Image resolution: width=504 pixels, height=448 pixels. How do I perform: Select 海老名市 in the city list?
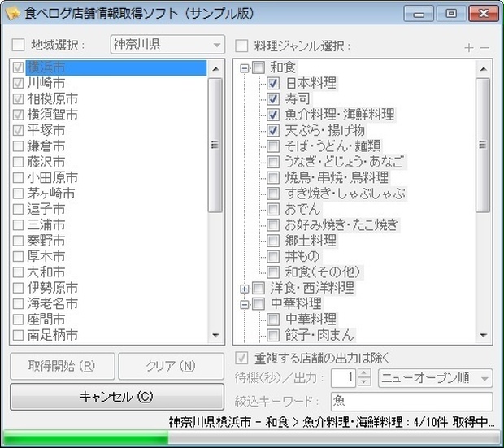(52, 303)
